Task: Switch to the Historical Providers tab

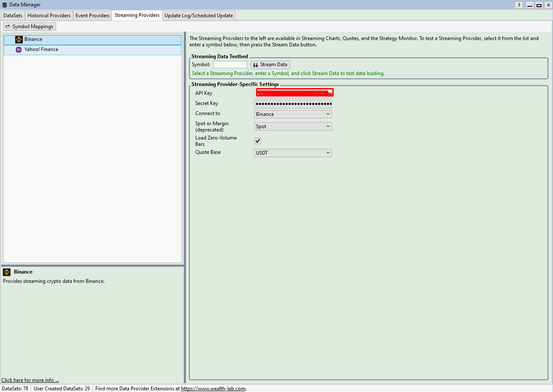Action: point(49,16)
